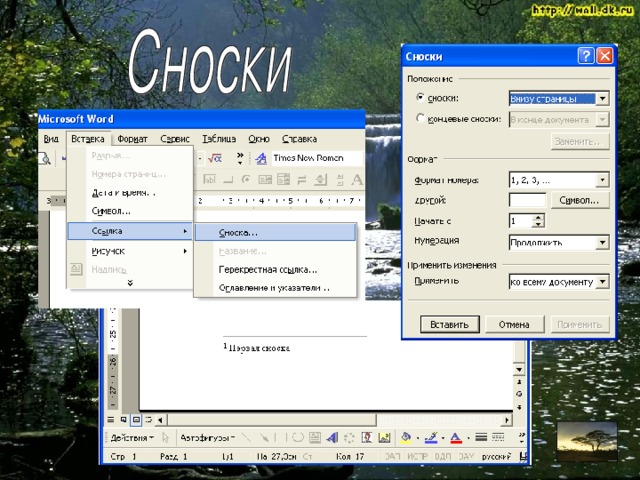Insert WordArt using the blue A icon

pyautogui.click(x=332, y=438)
